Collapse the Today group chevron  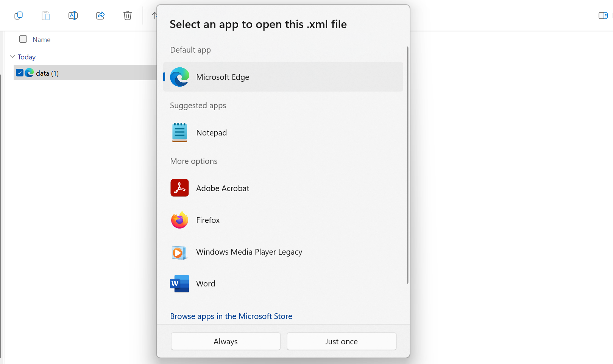[x=12, y=57]
